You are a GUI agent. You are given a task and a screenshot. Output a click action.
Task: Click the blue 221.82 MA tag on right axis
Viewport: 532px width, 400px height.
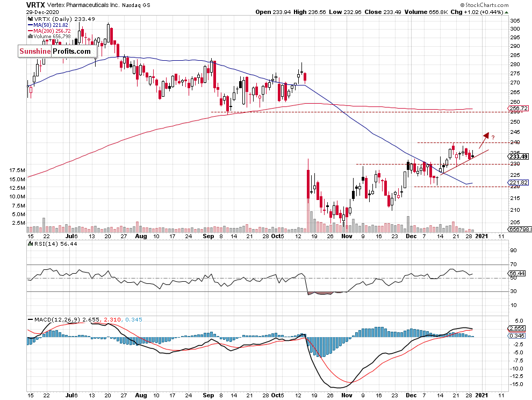[519, 182]
